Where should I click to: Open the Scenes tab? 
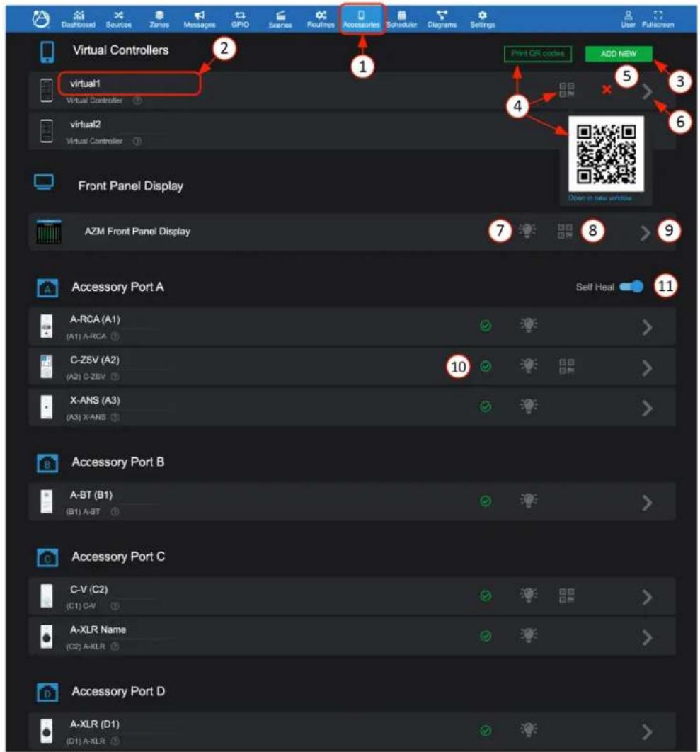pos(280,20)
